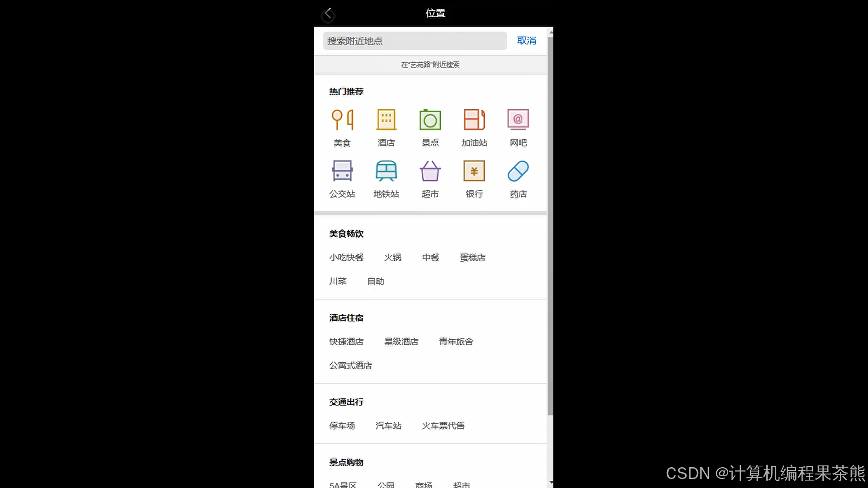Select 青年旅舍 under 酒店住宿

[456, 342]
